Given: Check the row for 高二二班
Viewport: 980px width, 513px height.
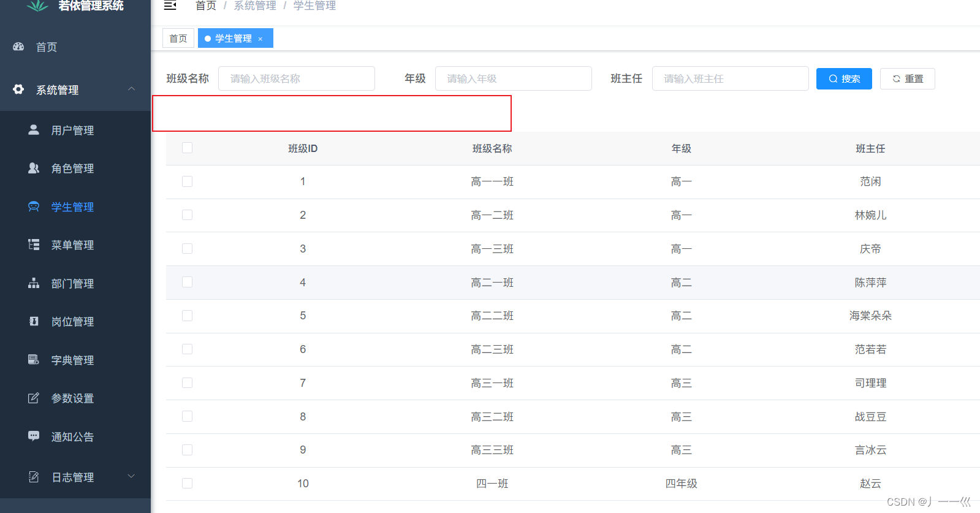Looking at the screenshot, I should coord(188,316).
